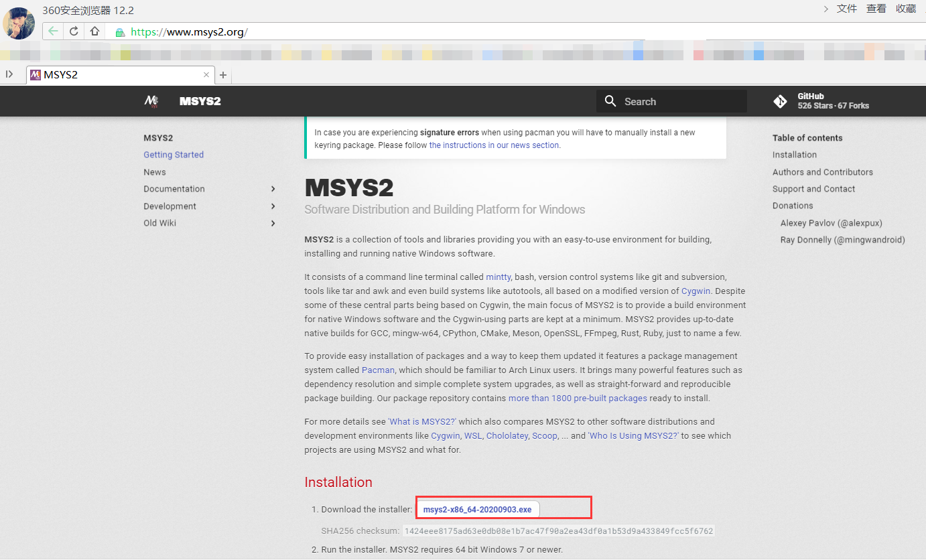Close the MSYS2 browser tab
This screenshot has height=560, width=926.
[206, 75]
